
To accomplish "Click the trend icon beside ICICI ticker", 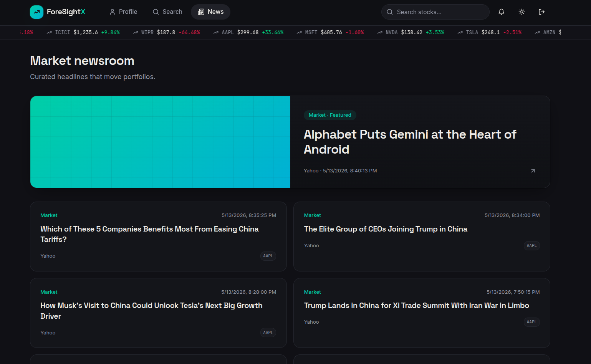I will (x=49, y=33).
